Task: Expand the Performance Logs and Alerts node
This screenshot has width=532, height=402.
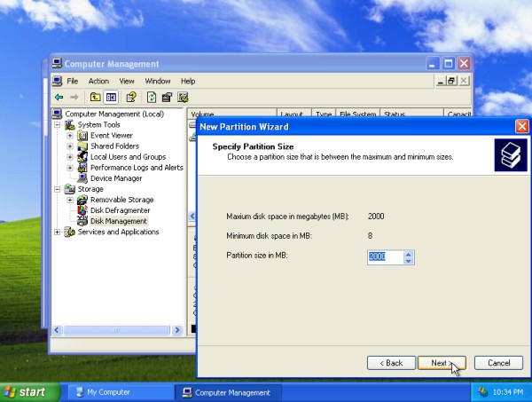Action: click(70, 168)
